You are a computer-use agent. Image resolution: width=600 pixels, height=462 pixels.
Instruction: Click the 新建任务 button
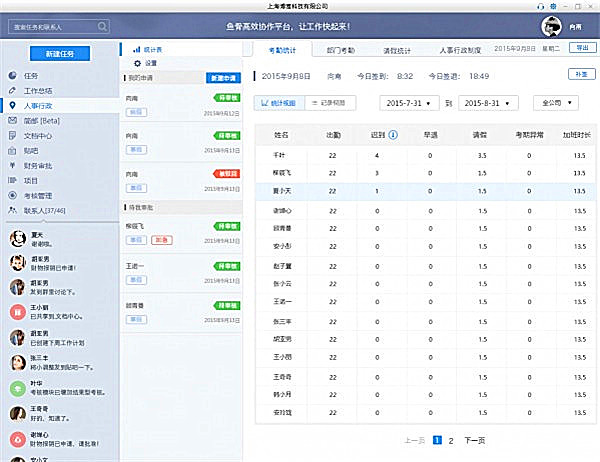point(59,52)
